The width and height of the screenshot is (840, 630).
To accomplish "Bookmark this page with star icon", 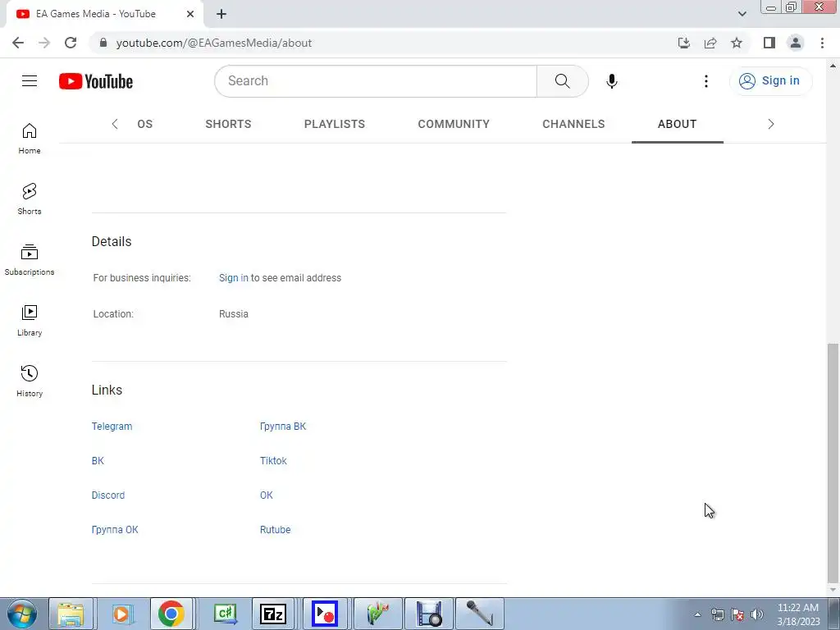I will 737,43.
